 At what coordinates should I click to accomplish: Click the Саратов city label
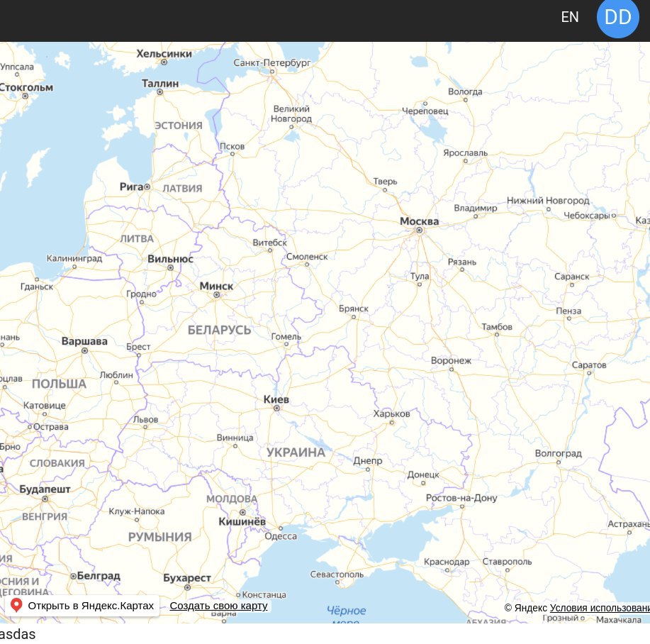point(589,365)
